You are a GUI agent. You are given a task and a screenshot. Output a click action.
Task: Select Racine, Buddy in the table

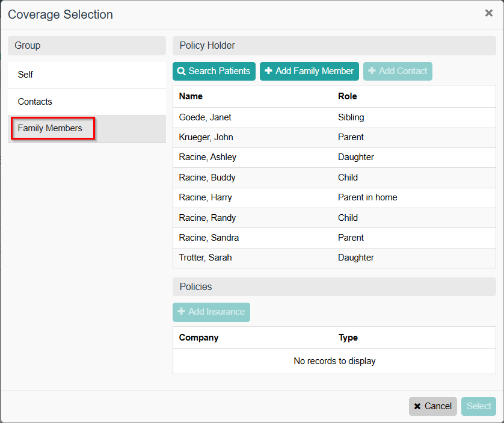[207, 178]
